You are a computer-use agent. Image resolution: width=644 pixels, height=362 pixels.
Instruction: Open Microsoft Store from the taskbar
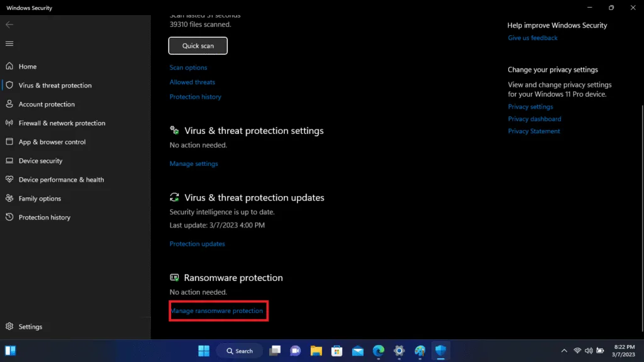coord(337,351)
